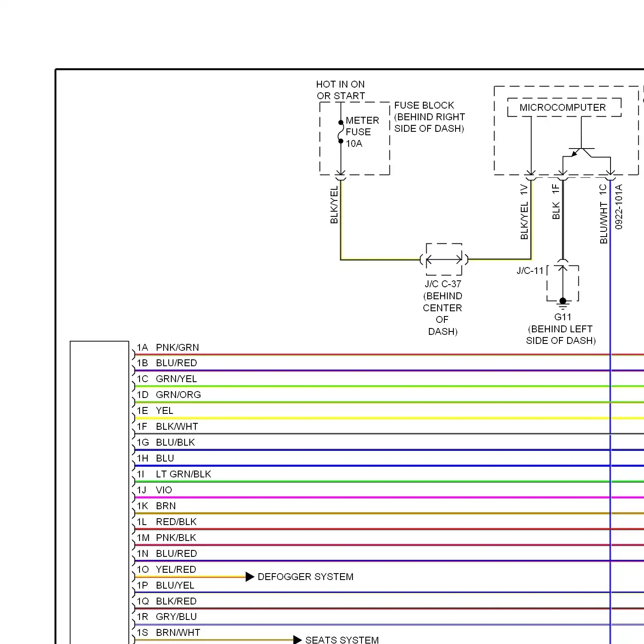Click the DEFOGGER SYSTEM reference label
This screenshot has width=644, height=644.
point(306,577)
